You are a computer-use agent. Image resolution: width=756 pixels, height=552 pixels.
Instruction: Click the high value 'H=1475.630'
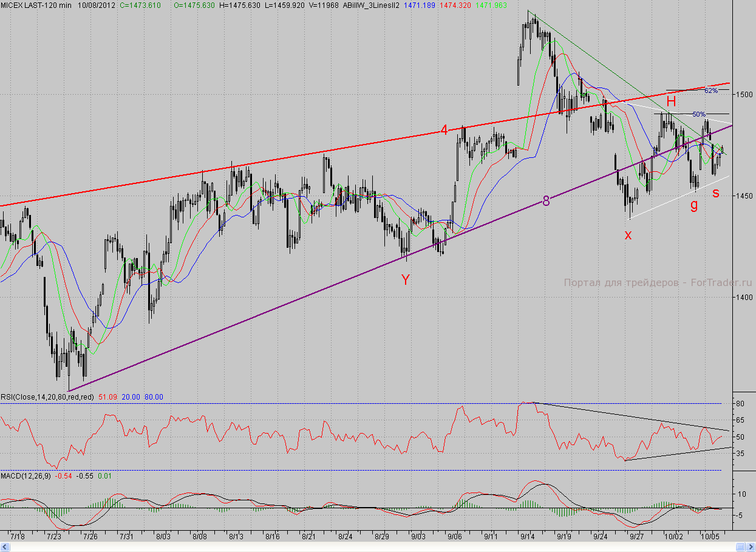240,4
